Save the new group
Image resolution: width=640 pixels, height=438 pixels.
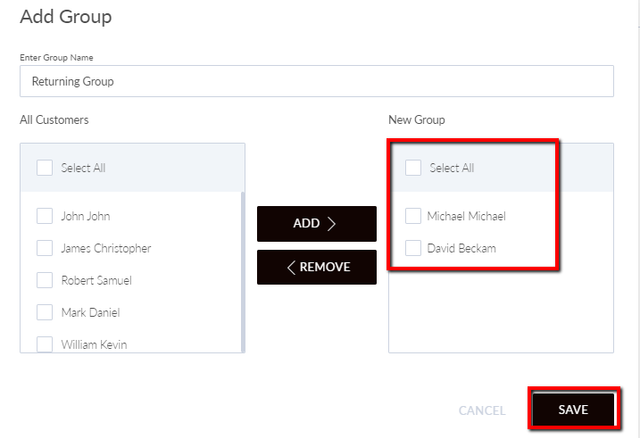click(573, 409)
